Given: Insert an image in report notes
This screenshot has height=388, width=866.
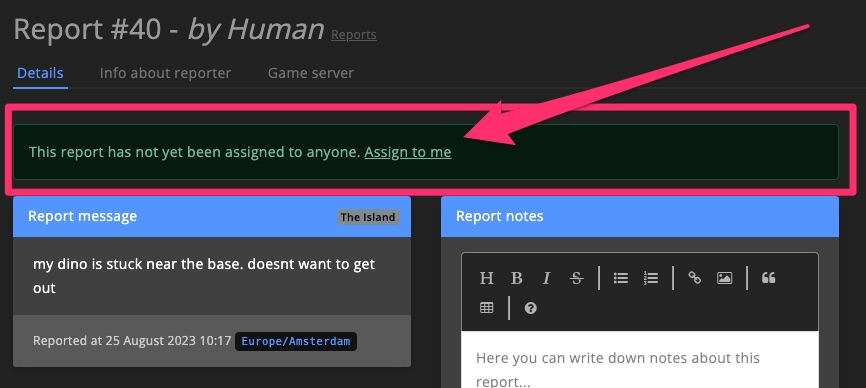Looking at the screenshot, I should pos(725,278).
